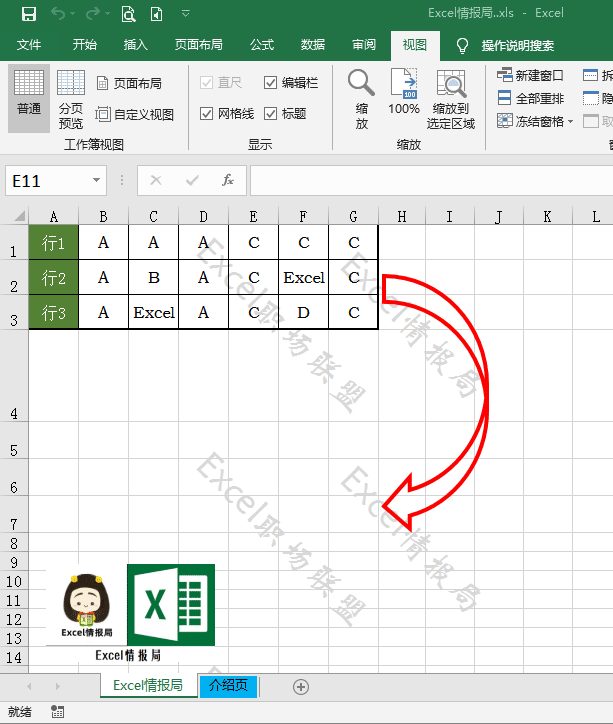Click cell A3 containing 行3

54,313
